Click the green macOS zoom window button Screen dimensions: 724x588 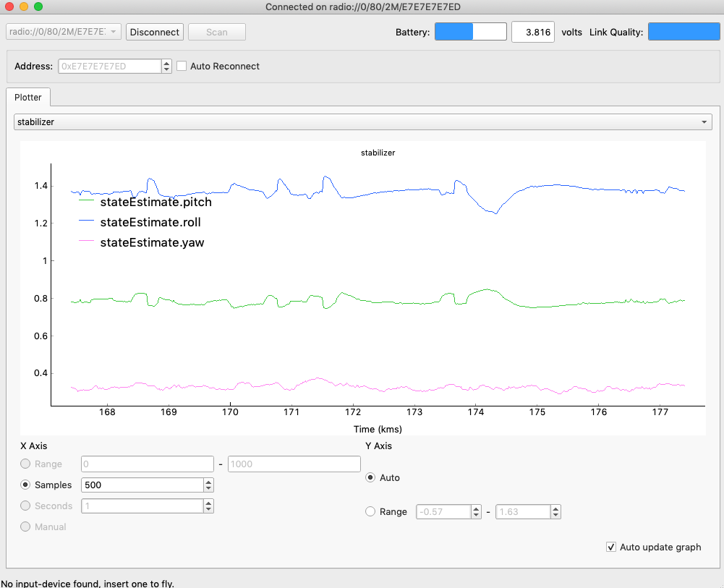coord(38,7)
